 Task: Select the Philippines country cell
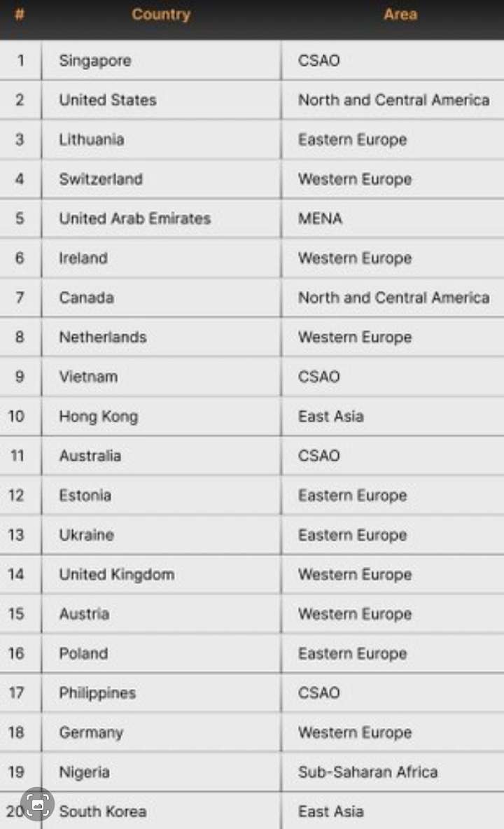[97, 693]
